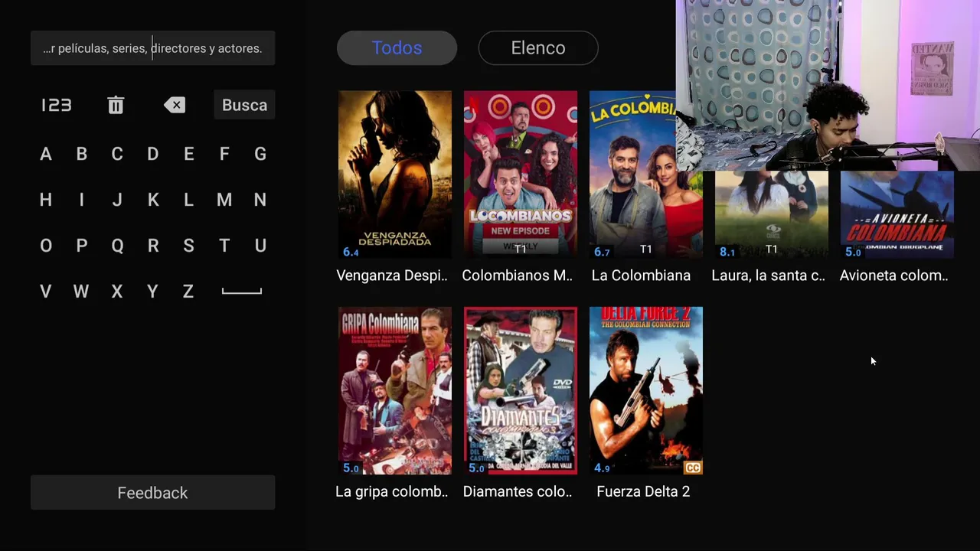Select letter O on keyboard
This screenshot has width=980, height=551.
point(46,246)
